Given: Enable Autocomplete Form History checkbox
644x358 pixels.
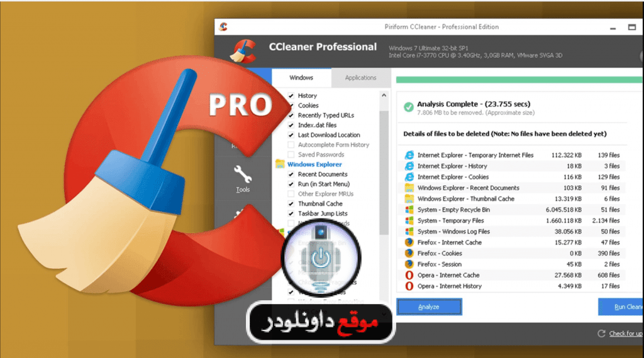Looking at the screenshot, I should click(x=291, y=144).
